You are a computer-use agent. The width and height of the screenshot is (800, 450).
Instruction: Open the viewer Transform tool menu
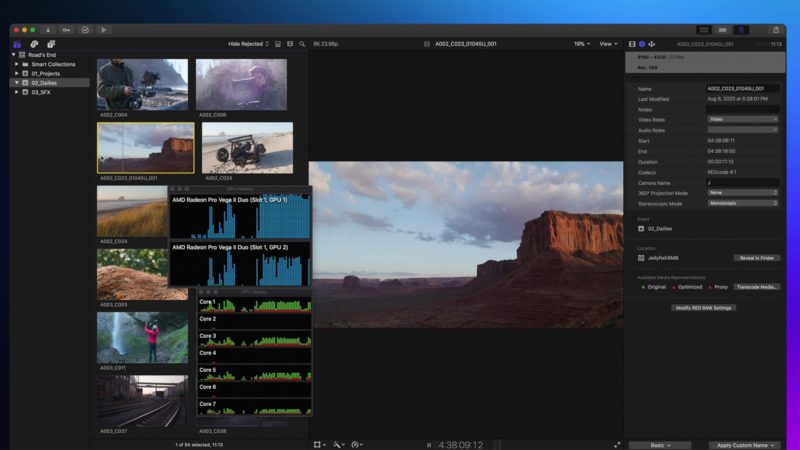click(x=320, y=445)
